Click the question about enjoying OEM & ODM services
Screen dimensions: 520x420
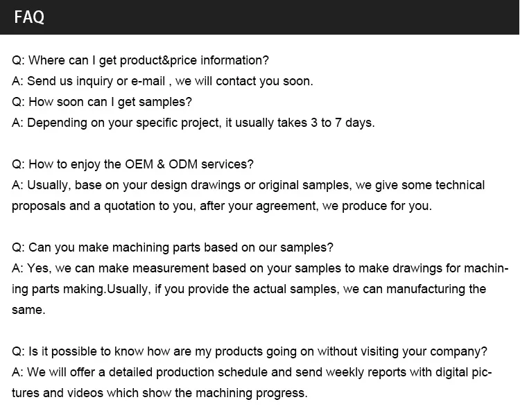click(132, 164)
